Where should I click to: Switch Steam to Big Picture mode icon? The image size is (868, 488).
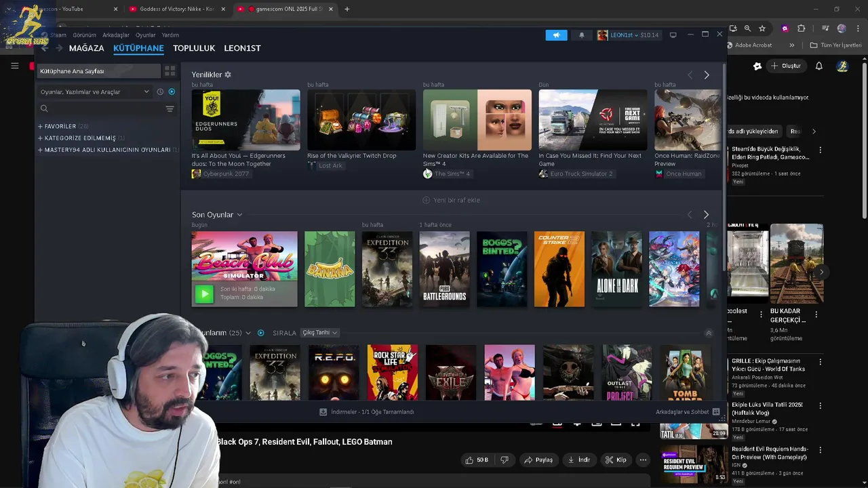(673, 35)
